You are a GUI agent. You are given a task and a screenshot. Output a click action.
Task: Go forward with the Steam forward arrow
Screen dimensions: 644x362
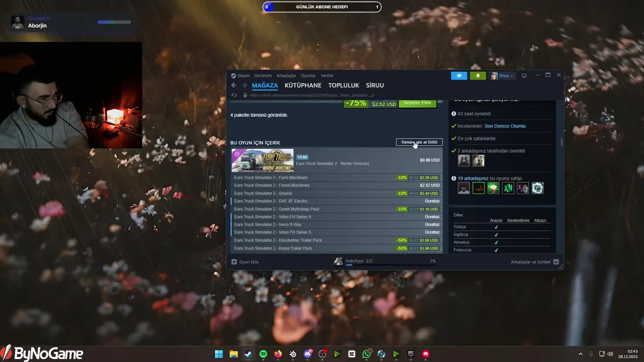point(245,85)
